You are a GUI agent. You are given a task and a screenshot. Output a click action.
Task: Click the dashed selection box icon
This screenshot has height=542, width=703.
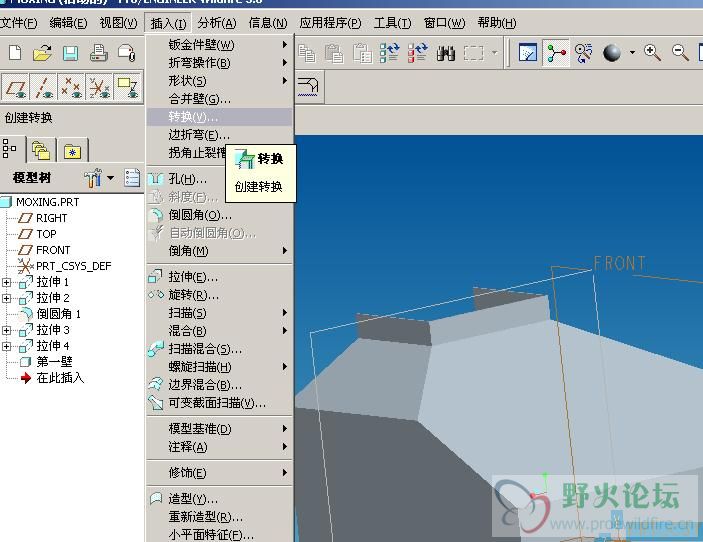point(473,53)
